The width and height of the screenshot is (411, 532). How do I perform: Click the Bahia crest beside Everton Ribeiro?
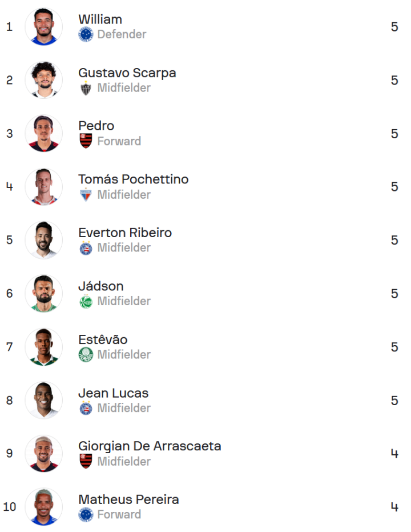click(86, 248)
